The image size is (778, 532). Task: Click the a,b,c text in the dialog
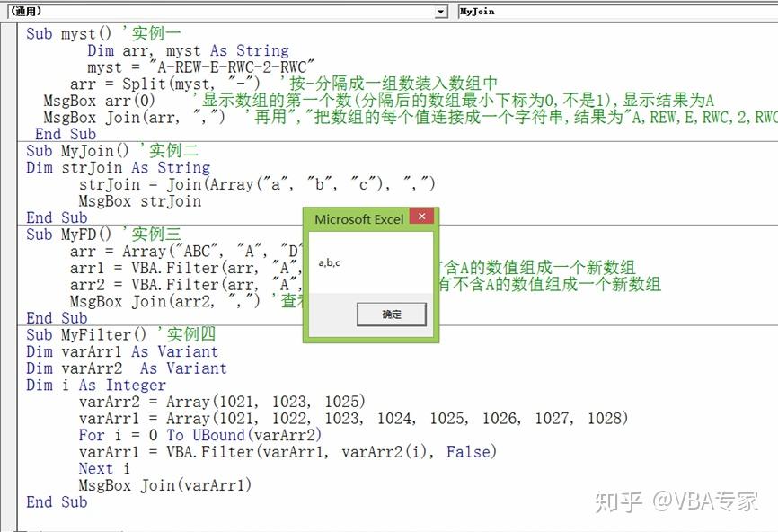point(327,262)
